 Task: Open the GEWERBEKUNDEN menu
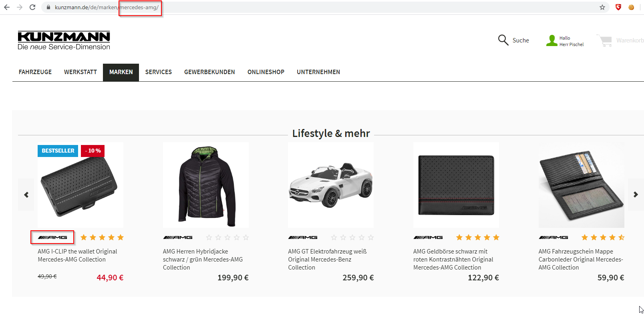click(x=209, y=72)
